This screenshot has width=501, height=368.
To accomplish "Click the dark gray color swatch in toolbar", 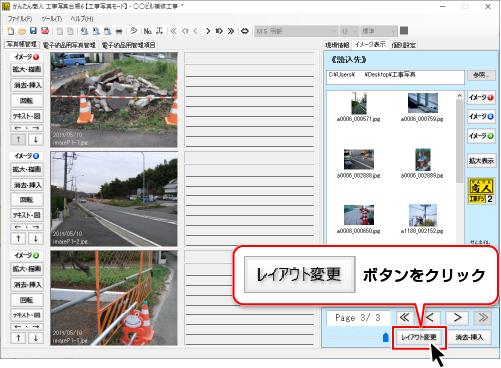I will click(x=404, y=31).
